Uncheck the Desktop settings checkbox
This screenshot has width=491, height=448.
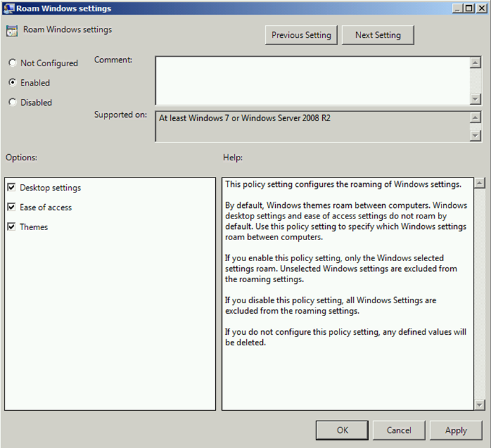click(x=11, y=187)
